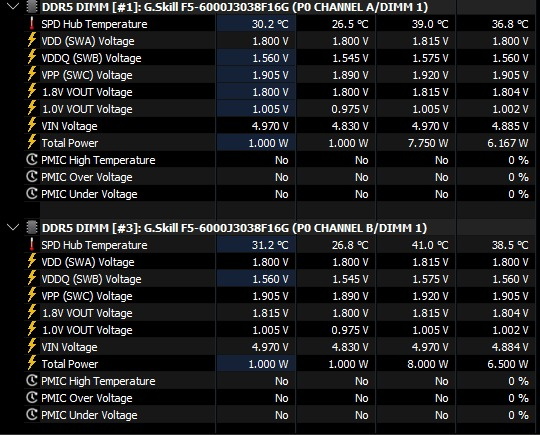Viewport: 540px width, 435px height.
Task: Click lightning icon beside DIMM #3 Total Power
Action: (x=32, y=363)
